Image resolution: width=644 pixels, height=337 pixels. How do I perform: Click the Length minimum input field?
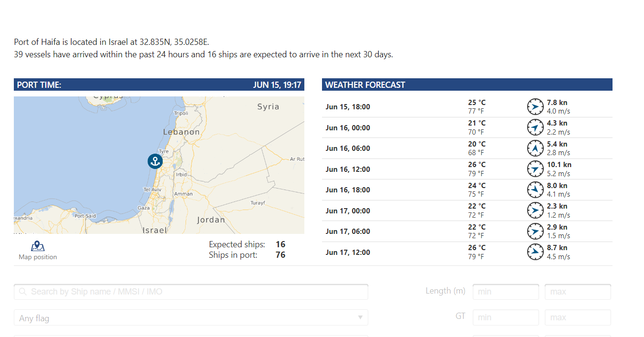coord(505,292)
